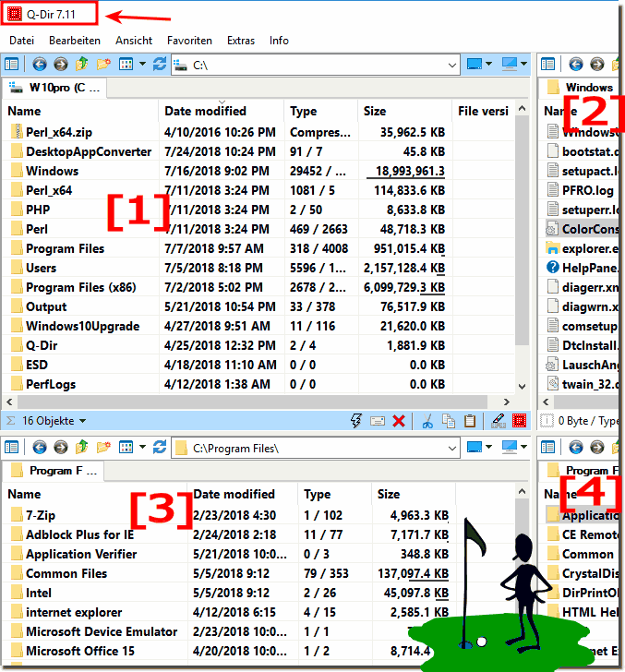Click pencil edit icon in C:\ status bar
This screenshot has height=672, width=625.
[499, 421]
